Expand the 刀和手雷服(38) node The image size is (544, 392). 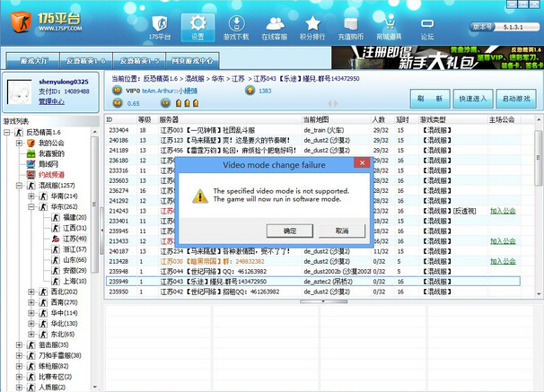pos(19,355)
